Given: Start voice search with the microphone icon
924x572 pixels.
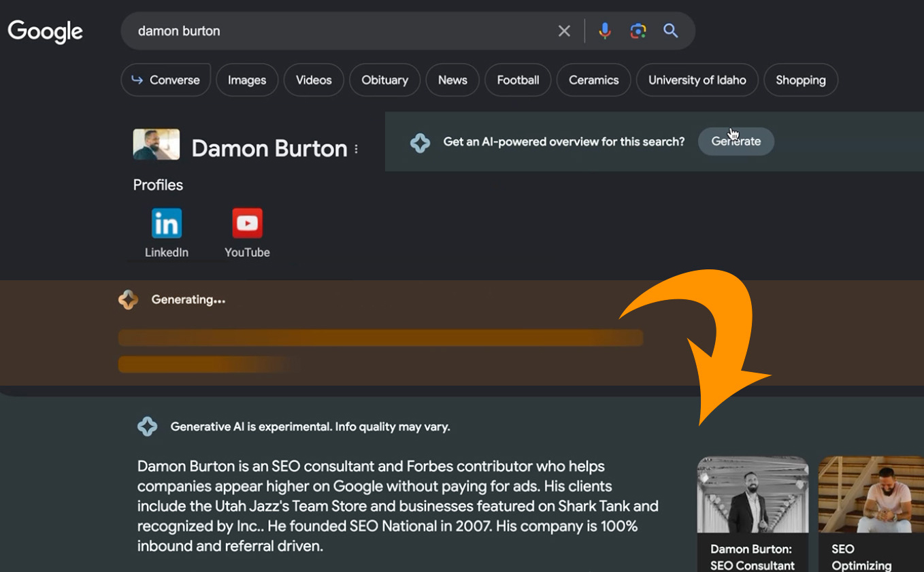Looking at the screenshot, I should [605, 31].
